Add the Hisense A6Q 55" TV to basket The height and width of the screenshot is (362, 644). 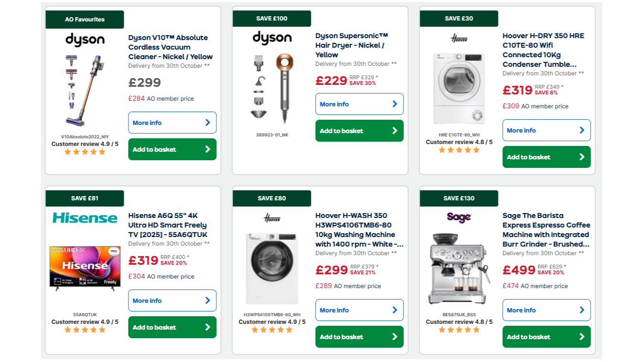pos(172,327)
